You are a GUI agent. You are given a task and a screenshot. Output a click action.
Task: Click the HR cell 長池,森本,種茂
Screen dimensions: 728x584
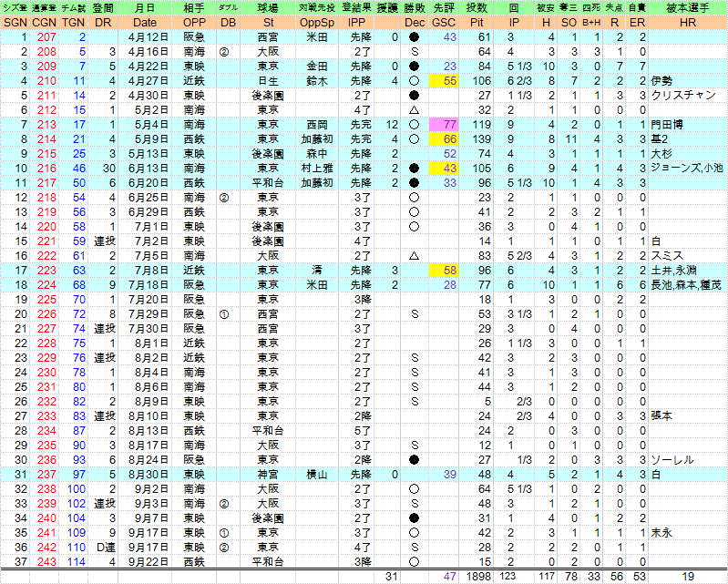coord(686,284)
